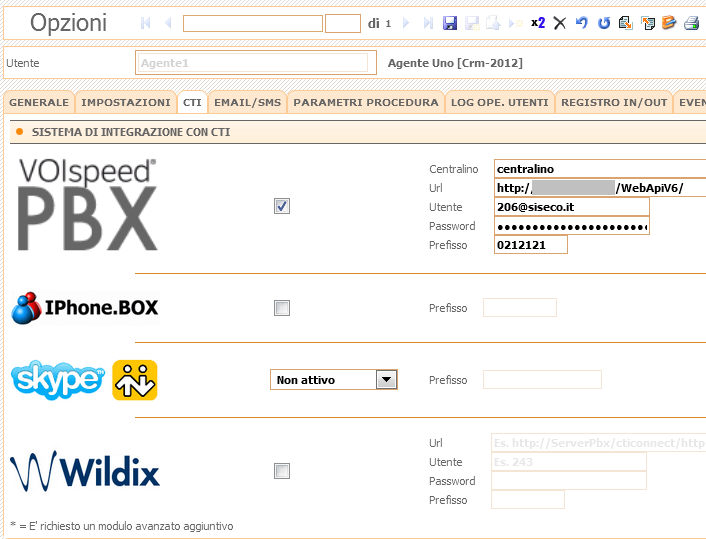Click the 'Opzioni' title
The height and width of the screenshot is (539, 706).
pos(68,23)
